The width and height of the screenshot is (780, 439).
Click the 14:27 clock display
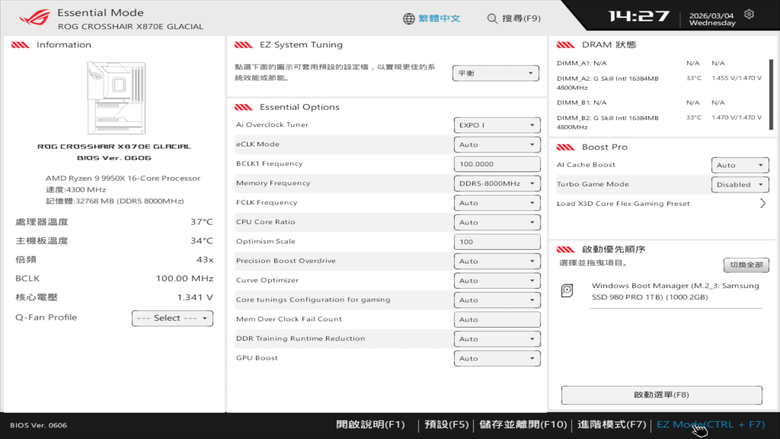639,16
